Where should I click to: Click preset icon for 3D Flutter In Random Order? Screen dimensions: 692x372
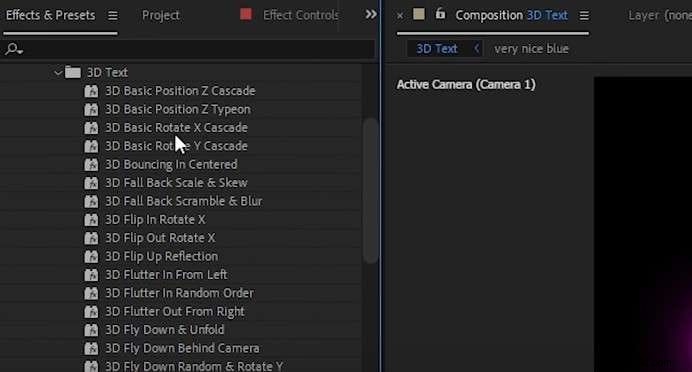coord(91,293)
